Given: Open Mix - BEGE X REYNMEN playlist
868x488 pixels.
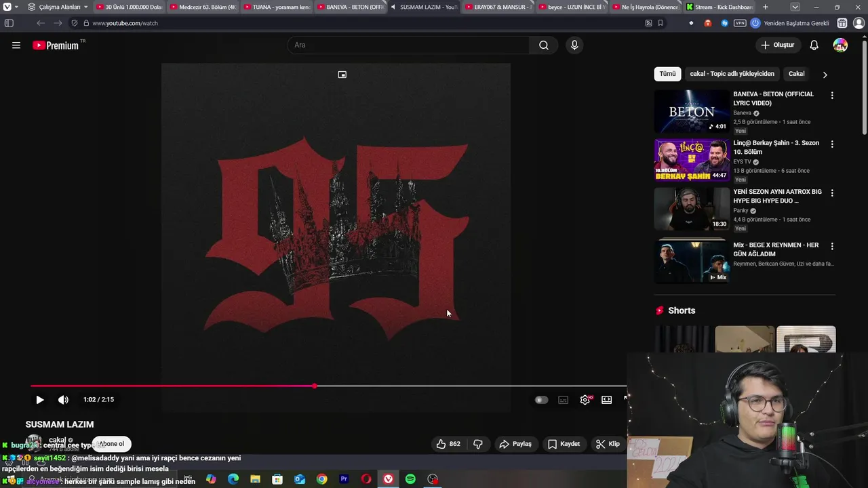Looking at the screenshot, I should 692,260.
